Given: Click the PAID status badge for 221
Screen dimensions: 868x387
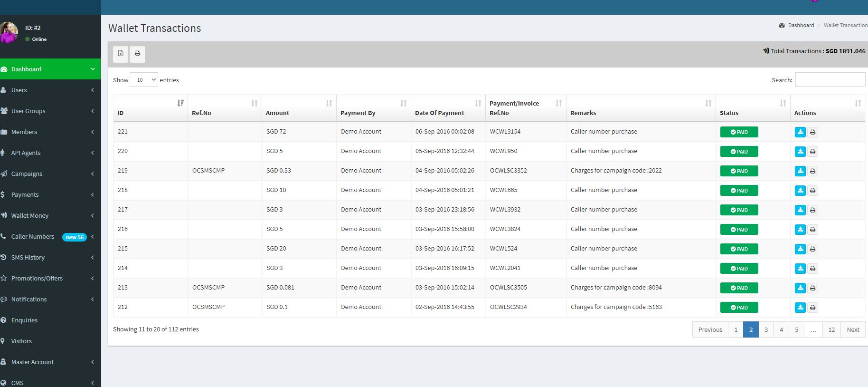Looking at the screenshot, I should [739, 132].
